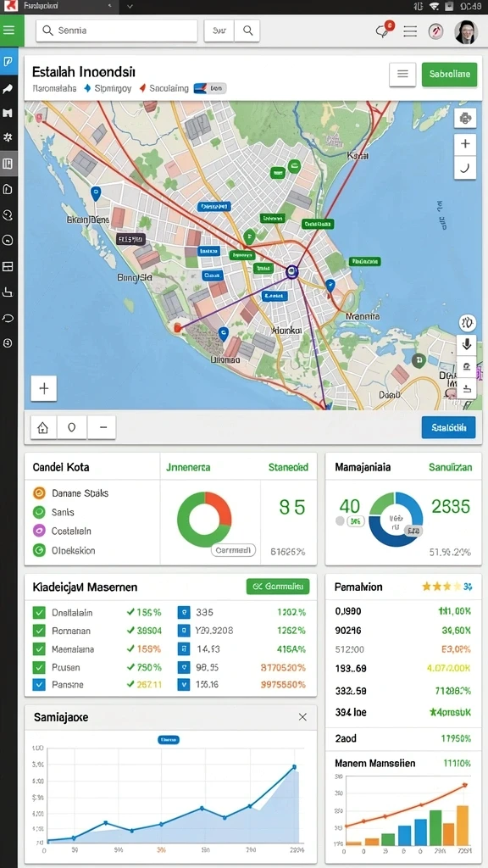
Task: Open the user profile avatar
Action: [466, 31]
